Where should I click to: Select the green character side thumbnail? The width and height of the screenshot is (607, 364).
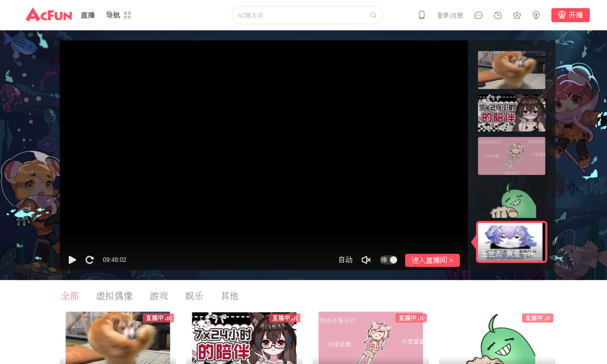tap(512, 199)
